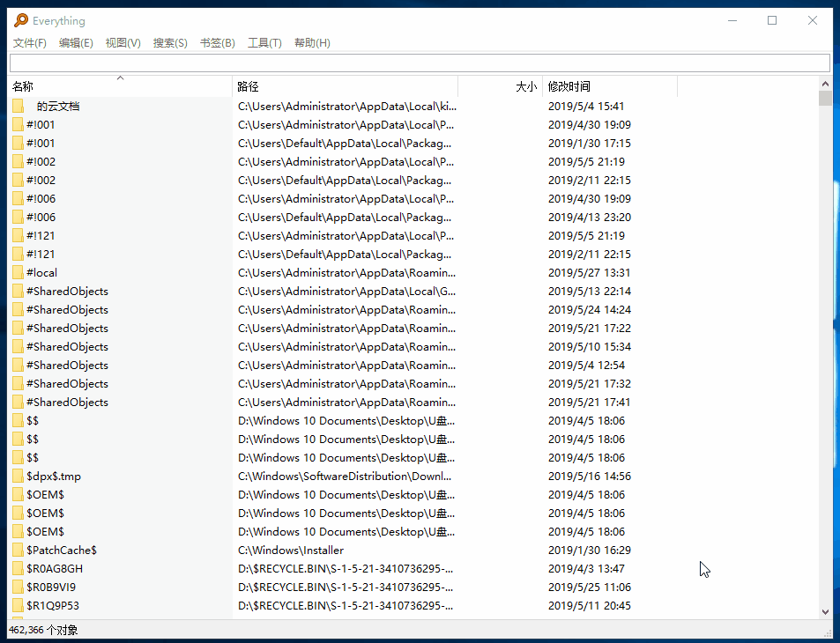The image size is (840, 643).
Task: Click the date 2019/5/27 13:31
Action: (590, 272)
